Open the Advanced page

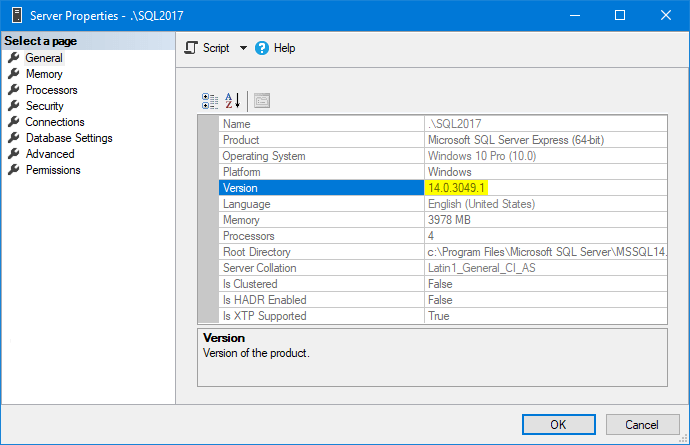tap(50, 154)
